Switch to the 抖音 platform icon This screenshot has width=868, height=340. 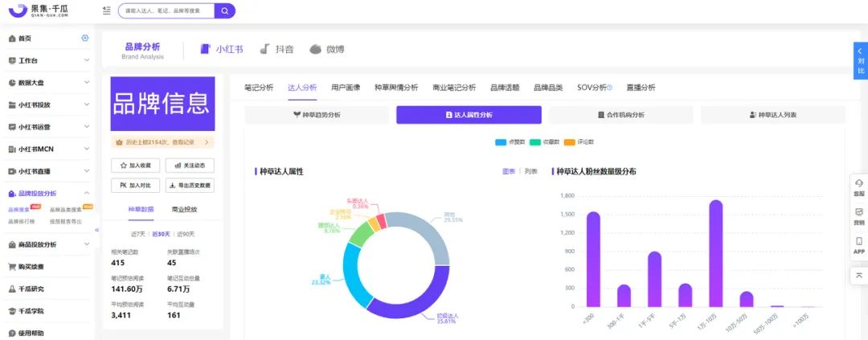276,49
